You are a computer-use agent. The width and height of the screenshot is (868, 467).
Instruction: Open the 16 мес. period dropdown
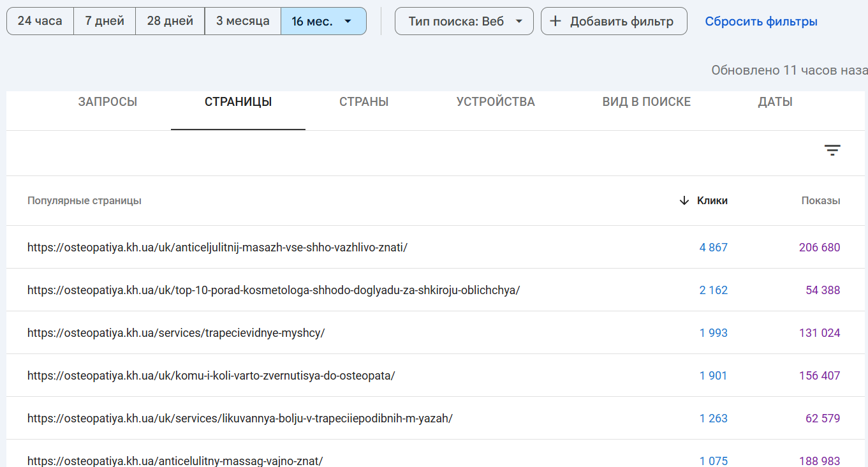[323, 21]
